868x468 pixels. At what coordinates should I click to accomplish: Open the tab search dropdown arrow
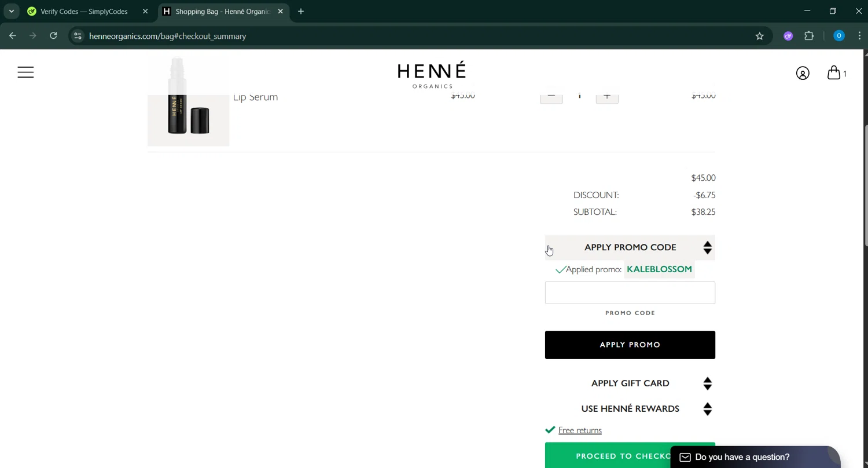pos(11,11)
